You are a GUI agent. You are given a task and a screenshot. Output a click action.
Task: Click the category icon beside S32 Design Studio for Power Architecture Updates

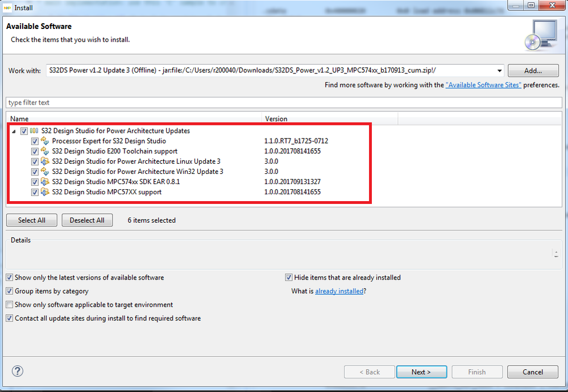click(34, 131)
